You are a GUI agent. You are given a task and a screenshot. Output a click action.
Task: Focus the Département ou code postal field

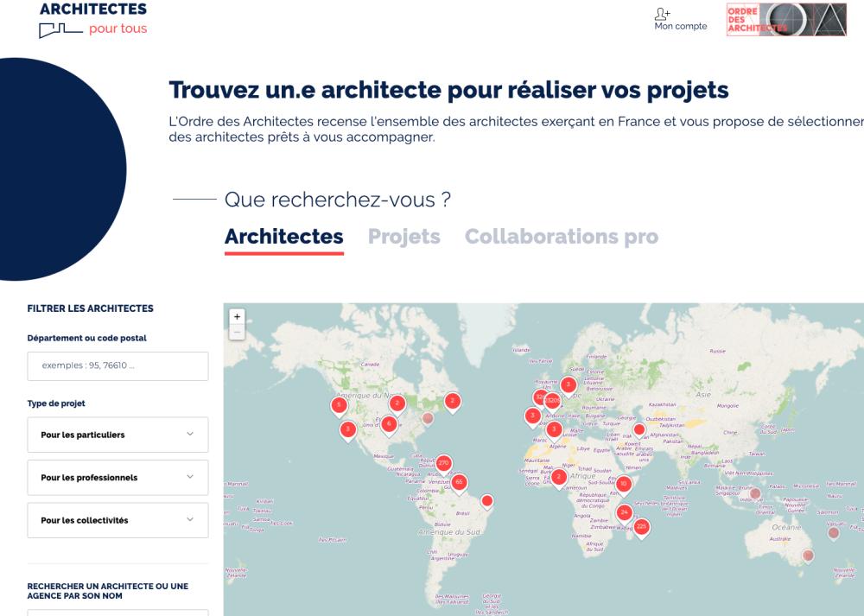118,365
